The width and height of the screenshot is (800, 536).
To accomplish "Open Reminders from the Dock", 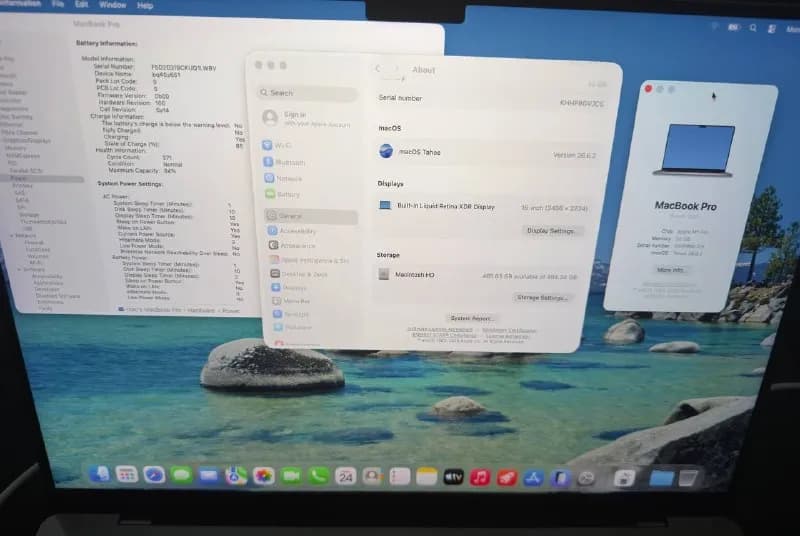I will click(399, 477).
